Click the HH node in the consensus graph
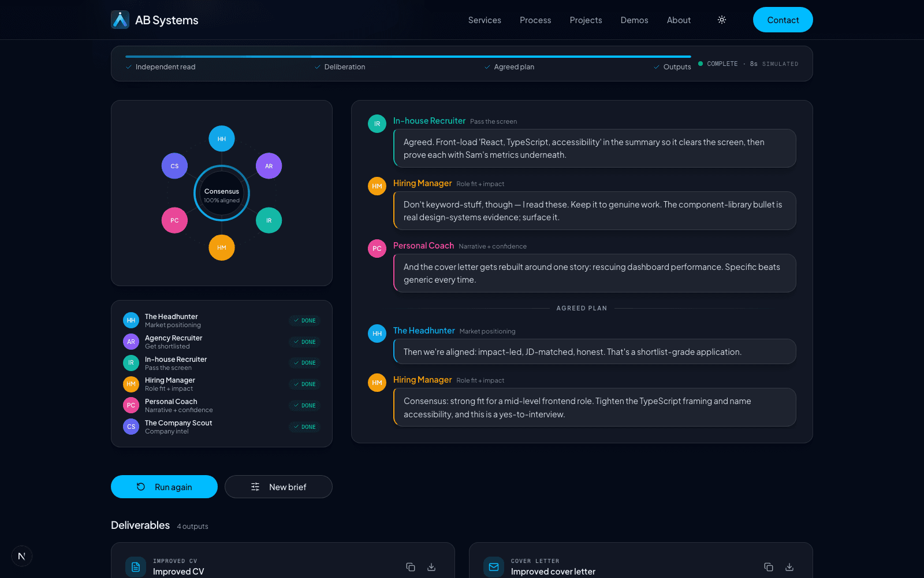The height and width of the screenshot is (578, 924). click(x=222, y=139)
